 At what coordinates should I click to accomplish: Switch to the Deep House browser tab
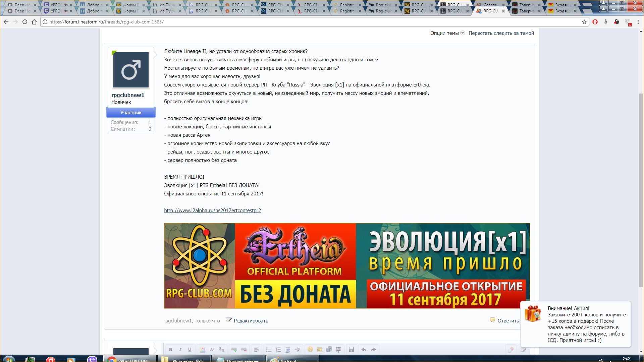tap(22, 11)
